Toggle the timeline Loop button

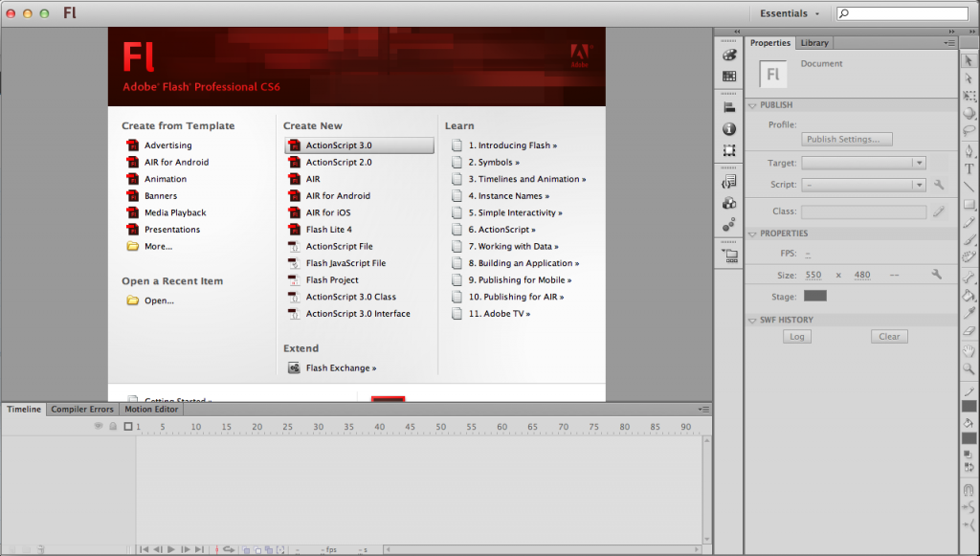point(229,549)
